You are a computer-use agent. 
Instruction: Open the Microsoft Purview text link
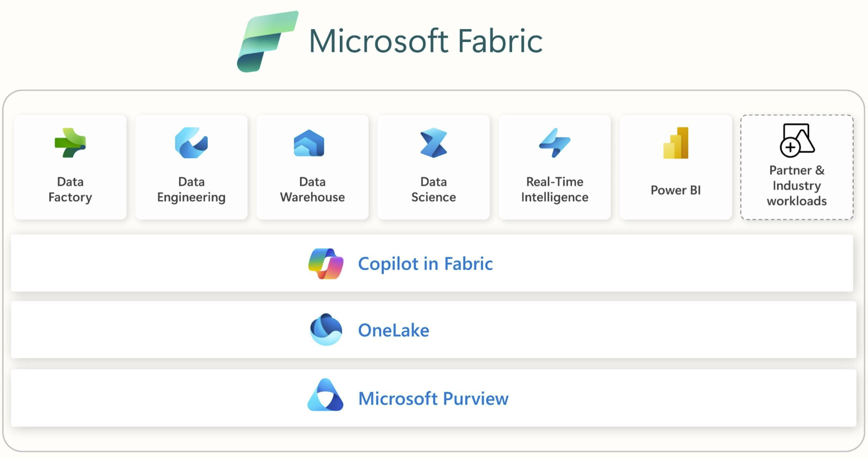(433, 399)
